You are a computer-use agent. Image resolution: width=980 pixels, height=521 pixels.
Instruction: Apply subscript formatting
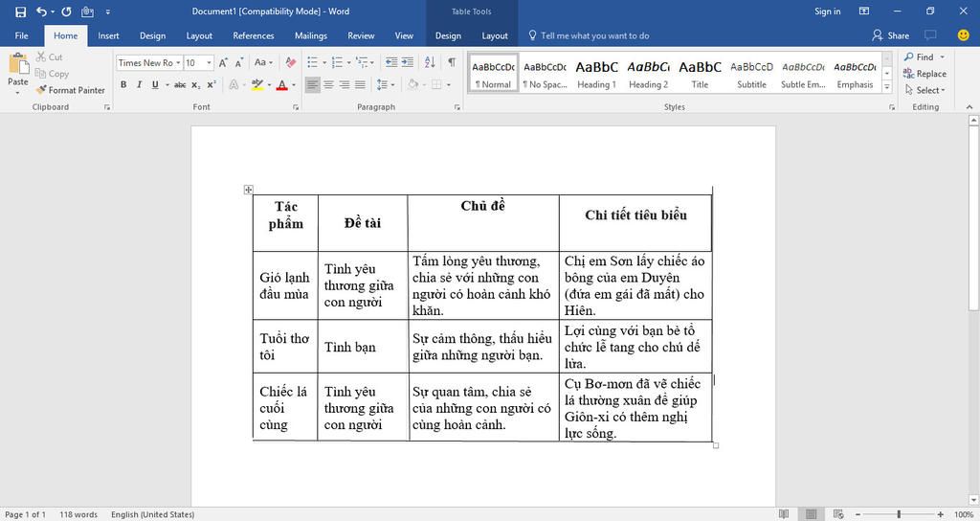coord(195,84)
